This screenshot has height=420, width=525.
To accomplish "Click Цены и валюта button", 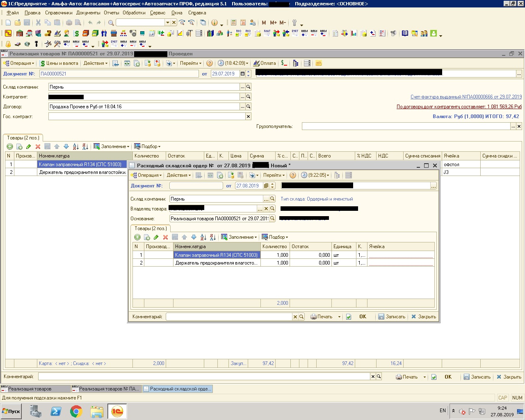I will click(59, 63).
